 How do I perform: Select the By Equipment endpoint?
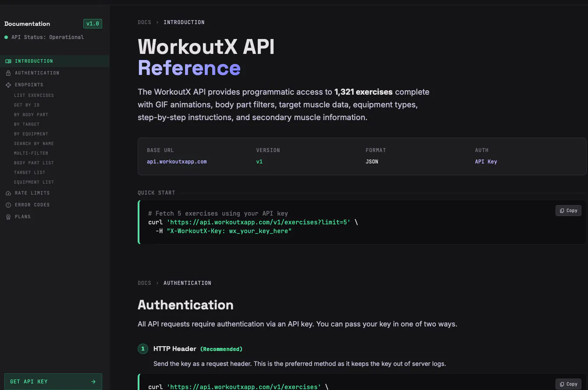click(x=31, y=134)
